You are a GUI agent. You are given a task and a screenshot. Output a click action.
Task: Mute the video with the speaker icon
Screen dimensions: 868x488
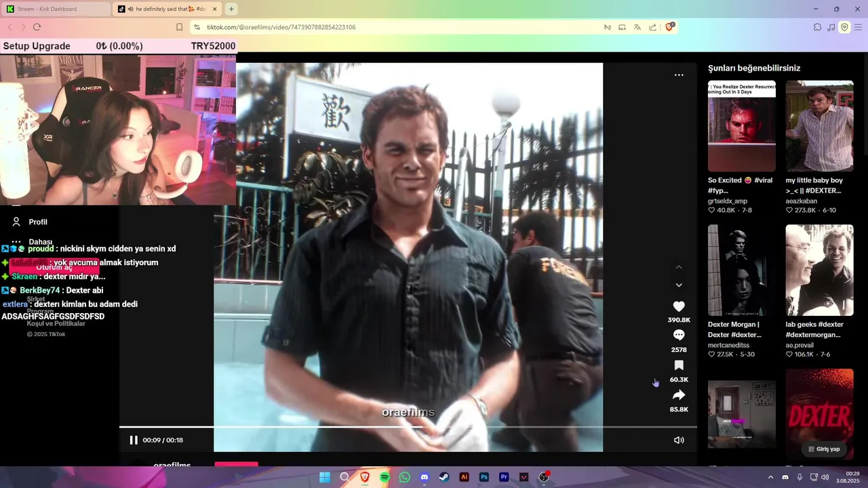point(679,440)
